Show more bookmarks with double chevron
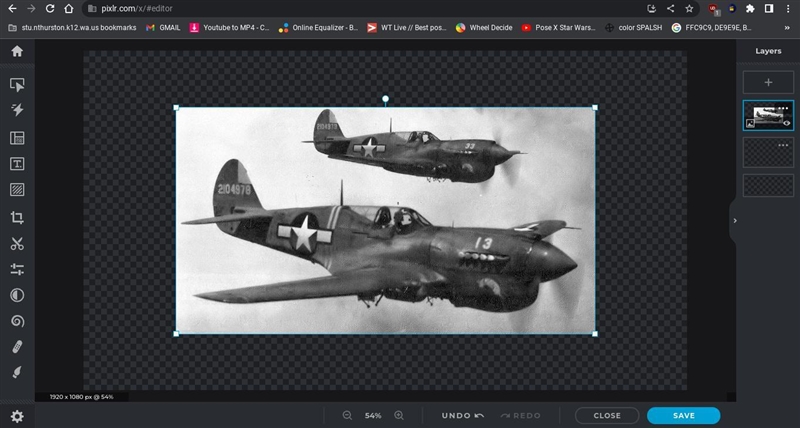 click(x=787, y=28)
